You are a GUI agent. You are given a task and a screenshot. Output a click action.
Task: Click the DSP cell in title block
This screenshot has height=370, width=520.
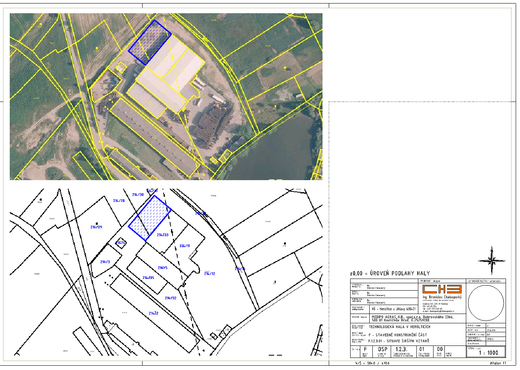[382, 351]
